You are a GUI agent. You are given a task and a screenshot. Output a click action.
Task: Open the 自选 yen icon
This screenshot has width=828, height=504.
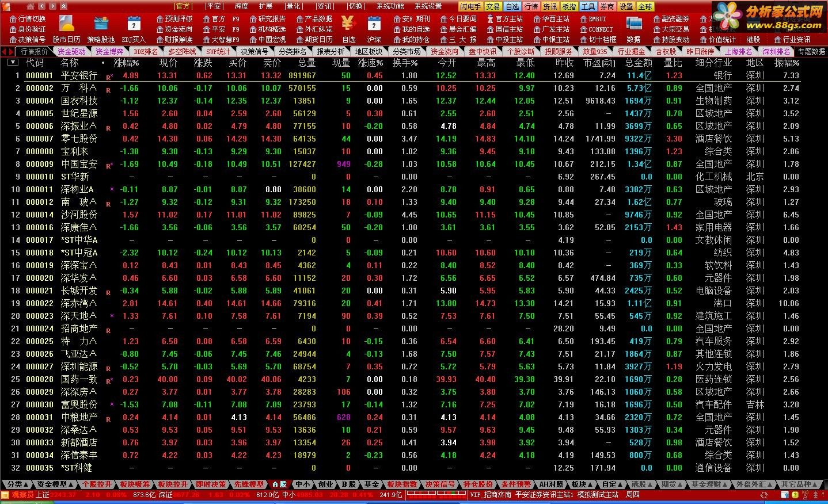[x=348, y=29]
